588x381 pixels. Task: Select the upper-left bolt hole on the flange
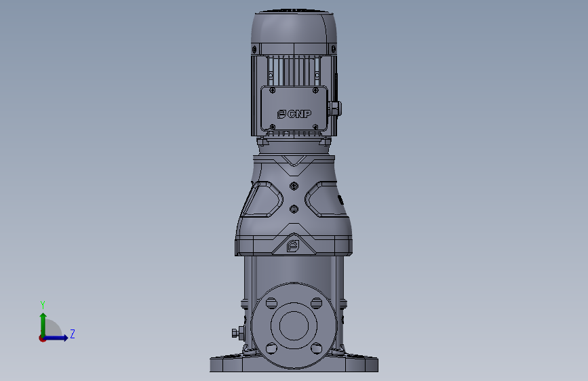(x=271, y=303)
